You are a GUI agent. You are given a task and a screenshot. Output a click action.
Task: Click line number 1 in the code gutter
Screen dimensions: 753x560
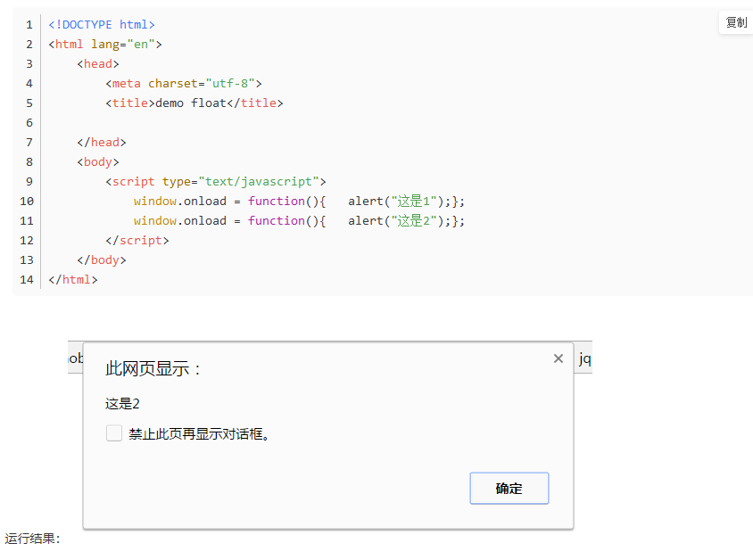pyautogui.click(x=29, y=24)
